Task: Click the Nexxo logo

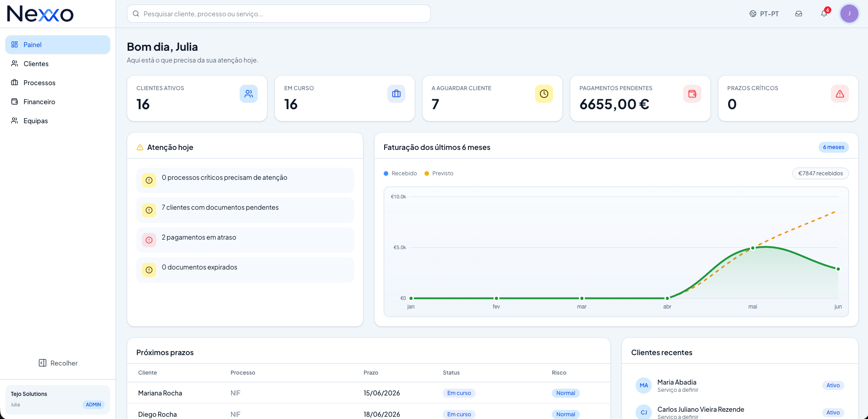Action: click(40, 14)
